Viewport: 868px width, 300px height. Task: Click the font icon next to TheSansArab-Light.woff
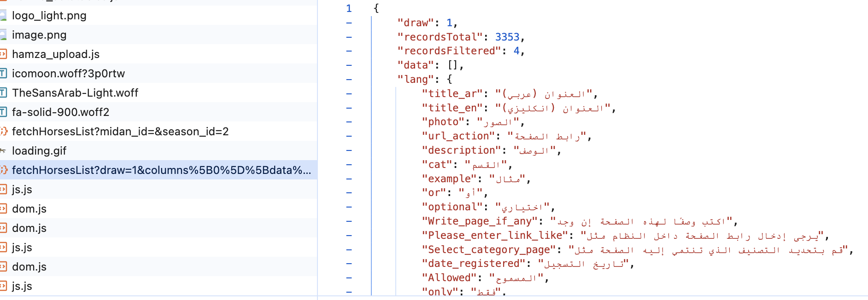point(3,93)
